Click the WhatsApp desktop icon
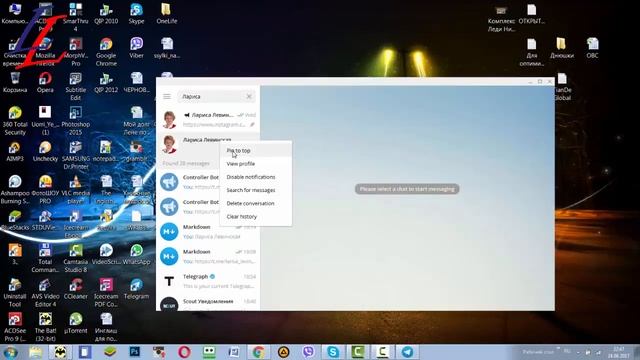Image resolution: width=640 pixels, height=360 pixels. (136, 255)
